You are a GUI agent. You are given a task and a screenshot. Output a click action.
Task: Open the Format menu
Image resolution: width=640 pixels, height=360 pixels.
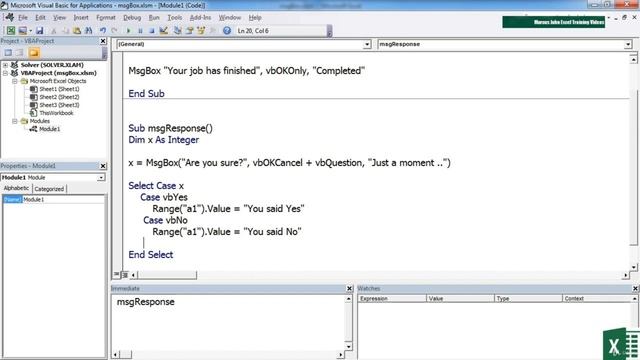coord(106,18)
